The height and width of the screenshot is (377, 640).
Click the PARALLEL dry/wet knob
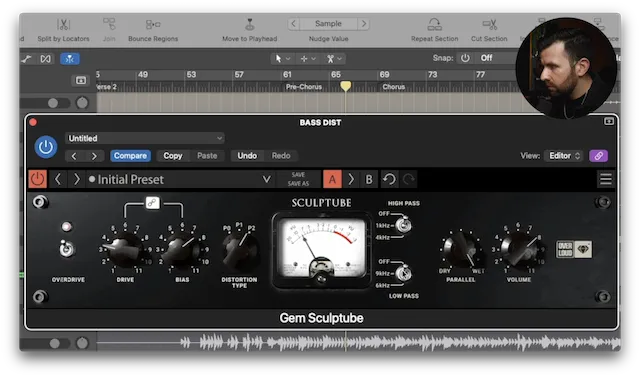point(461,249)
